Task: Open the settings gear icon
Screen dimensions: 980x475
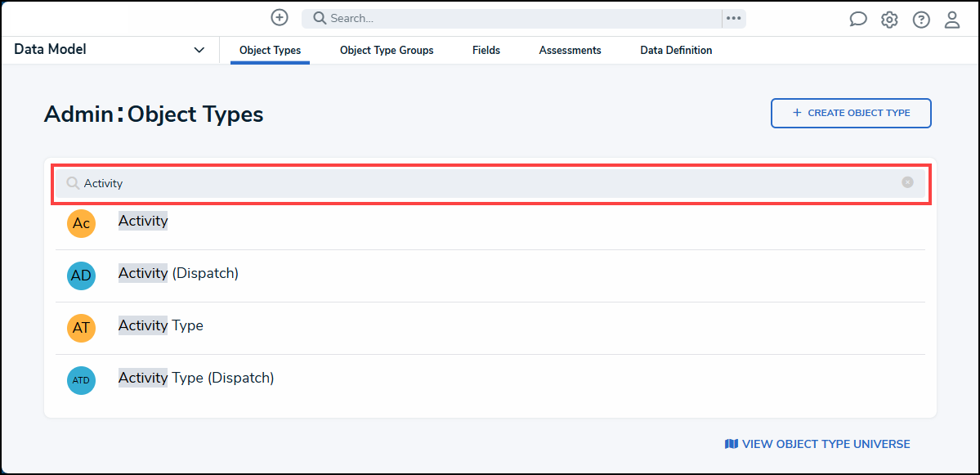Action: coord(889,20)
